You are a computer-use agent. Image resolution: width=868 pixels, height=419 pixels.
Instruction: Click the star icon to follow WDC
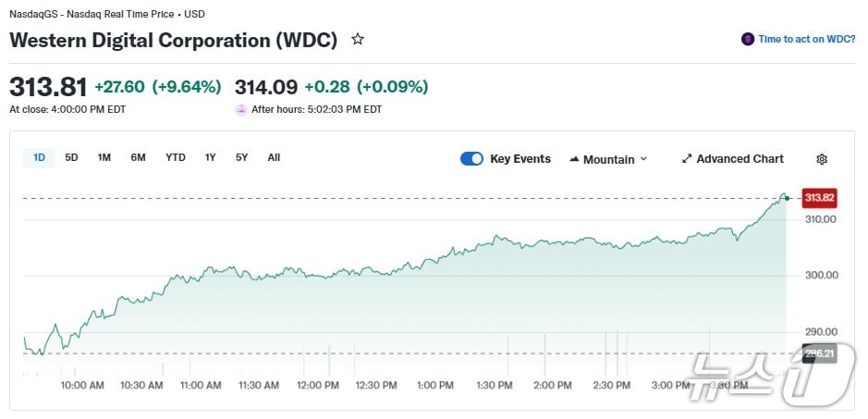click(x=358, y=40)
